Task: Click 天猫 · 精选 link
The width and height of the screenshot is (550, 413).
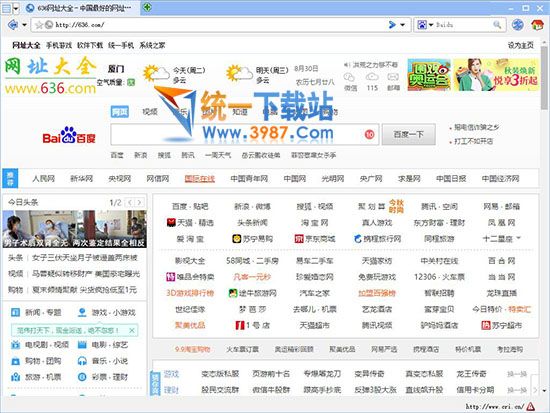Action: click(x=190, y=222)
